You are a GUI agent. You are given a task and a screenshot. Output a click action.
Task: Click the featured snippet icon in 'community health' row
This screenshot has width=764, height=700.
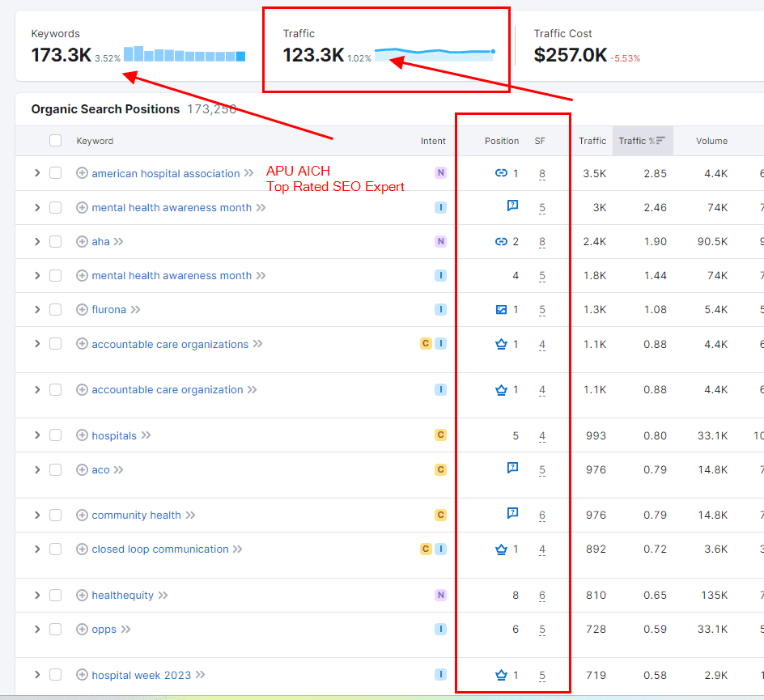point(512,513)
